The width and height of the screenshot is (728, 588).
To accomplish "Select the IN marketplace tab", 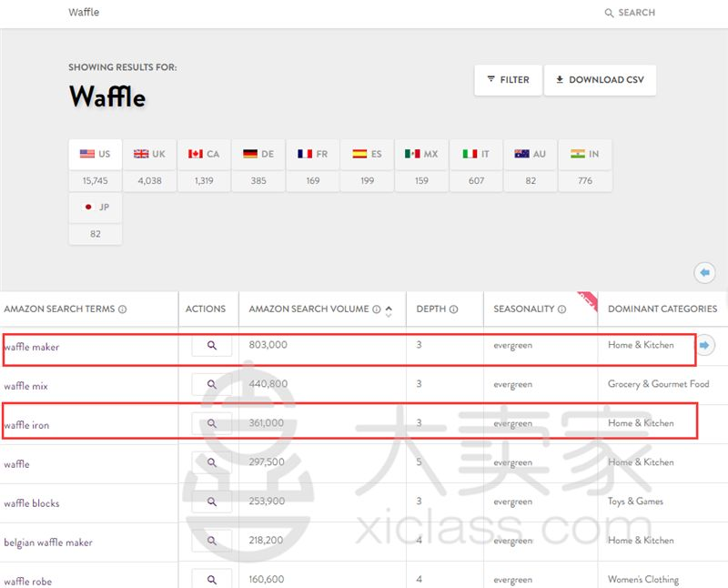I will [x=585, y=154].
